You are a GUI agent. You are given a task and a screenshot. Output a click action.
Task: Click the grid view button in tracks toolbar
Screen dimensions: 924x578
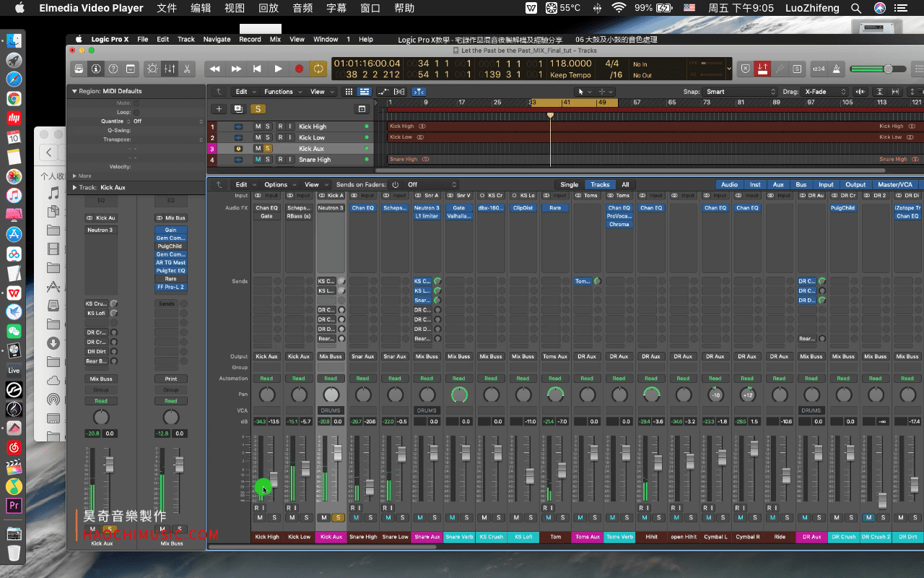click(349, 92)
